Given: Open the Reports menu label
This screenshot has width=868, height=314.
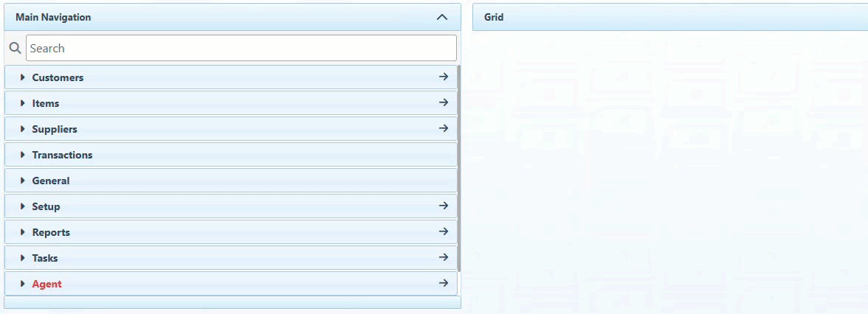Looking at the screenshot, I should click(x=51, y=232).
